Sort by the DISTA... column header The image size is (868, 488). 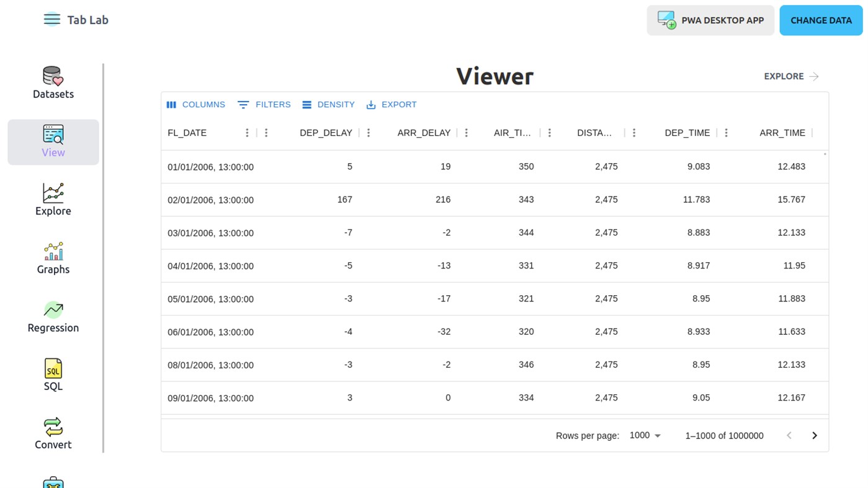[x=594, y=133]
